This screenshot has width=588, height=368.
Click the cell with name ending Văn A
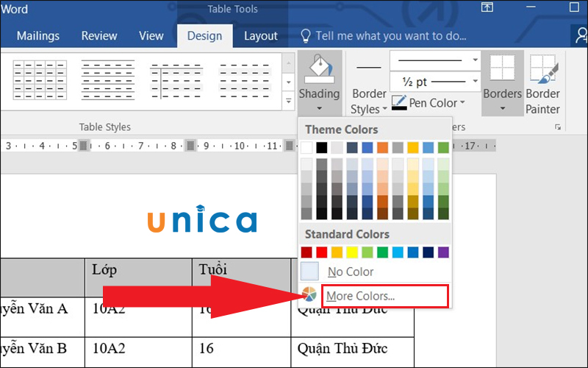click(x=43, y=317)
